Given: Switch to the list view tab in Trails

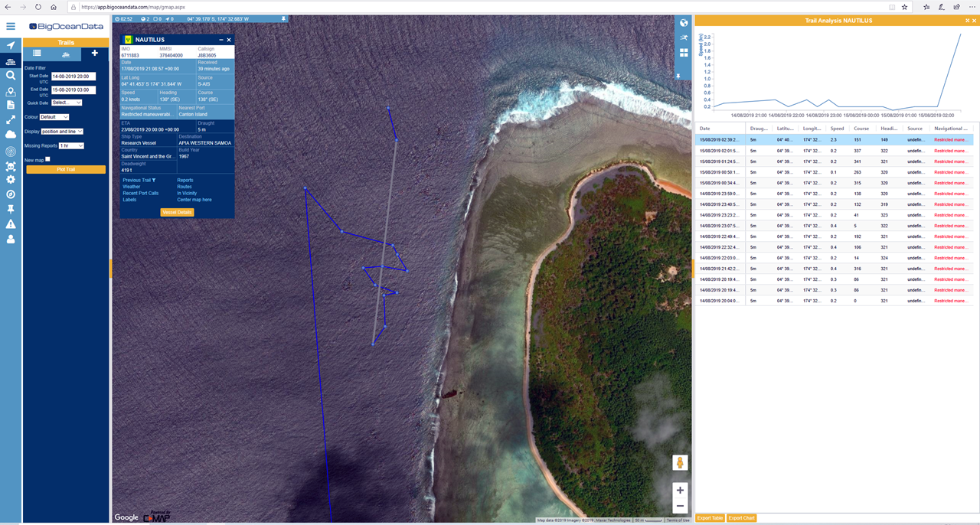Looking at the screenshot, I should [x=37, y=54].
